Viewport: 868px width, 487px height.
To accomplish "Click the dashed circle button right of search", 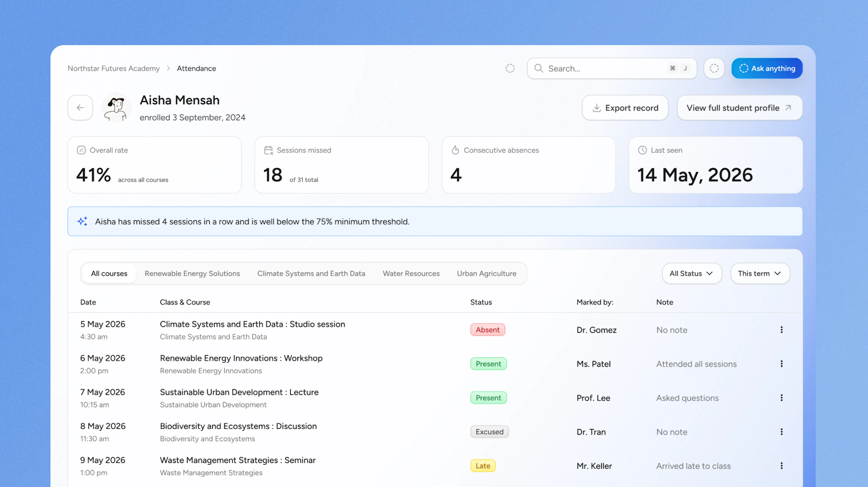I will click(x=714, y=68).
